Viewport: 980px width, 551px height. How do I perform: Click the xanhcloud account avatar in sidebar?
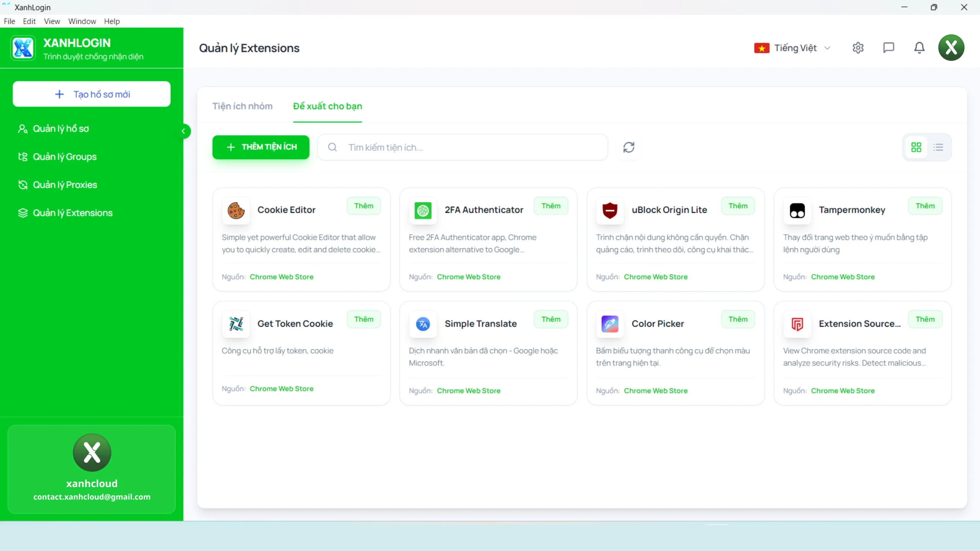[92, 452]
